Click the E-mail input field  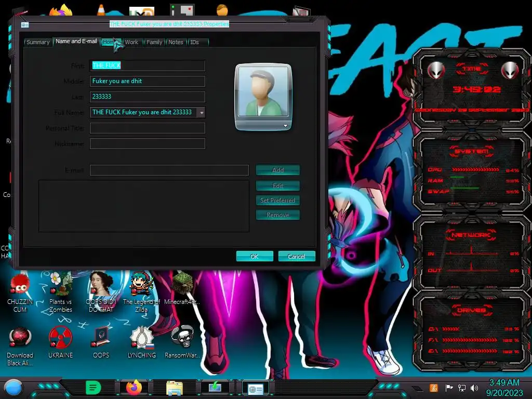pos(169,170)
